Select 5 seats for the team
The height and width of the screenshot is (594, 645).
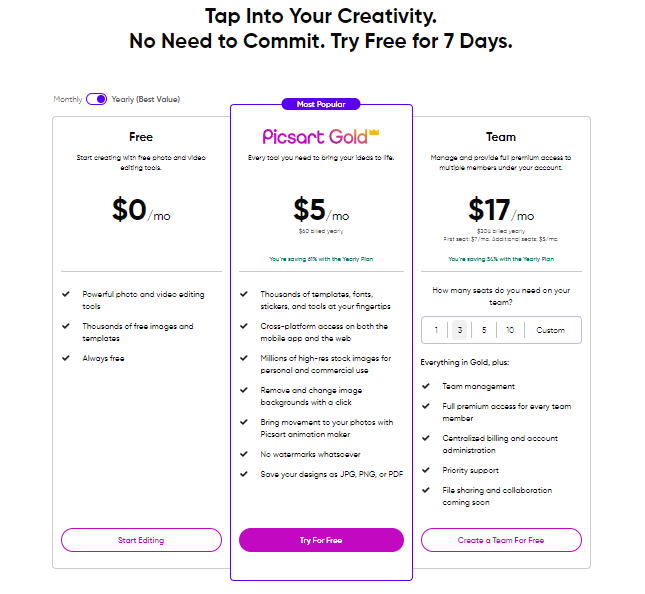click(484, 330)
